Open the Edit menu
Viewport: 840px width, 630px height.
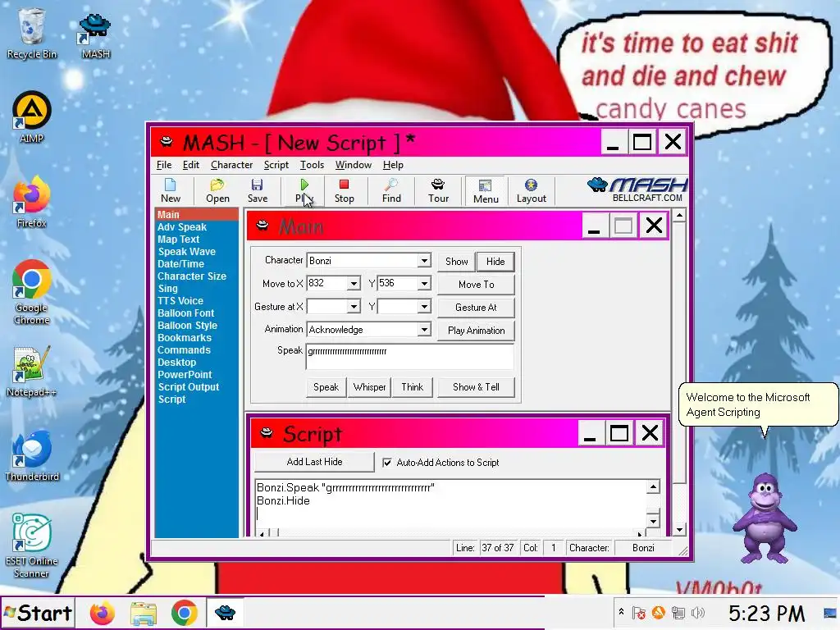[x=190, y=165]
